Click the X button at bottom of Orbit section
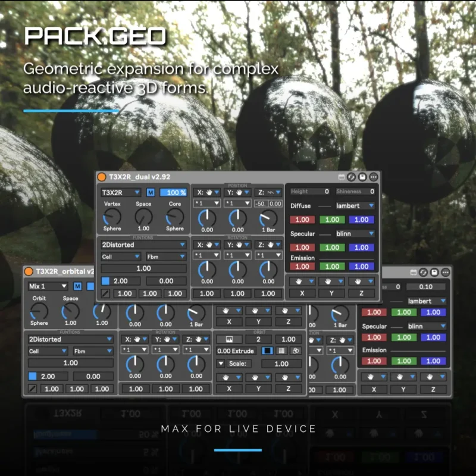The width and height of the screenshot is (476, 476). pos(229,389)
